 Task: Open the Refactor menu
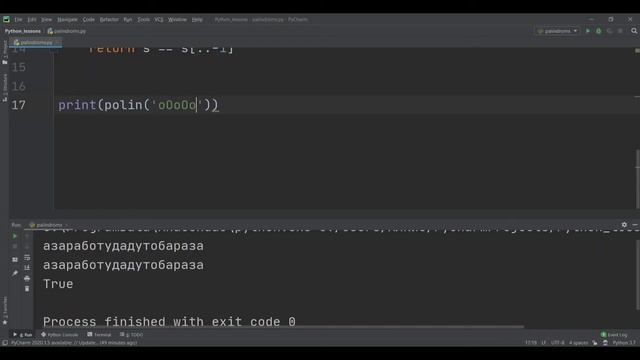click(x=109, y=20)
